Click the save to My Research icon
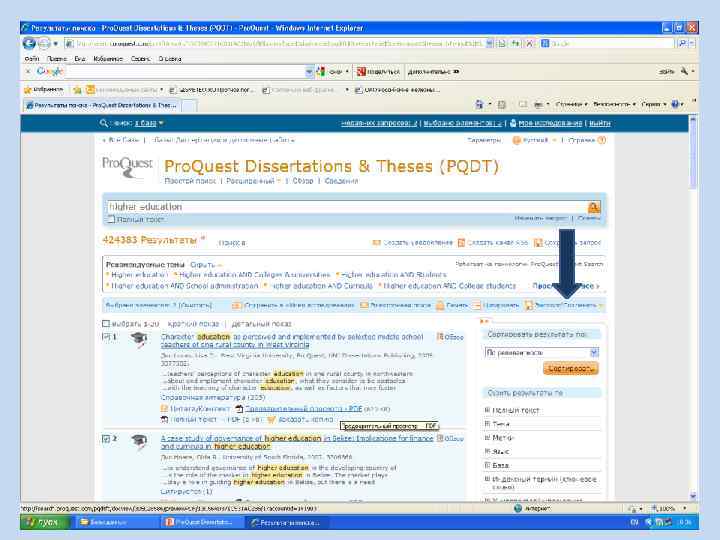 pos(236,305)
